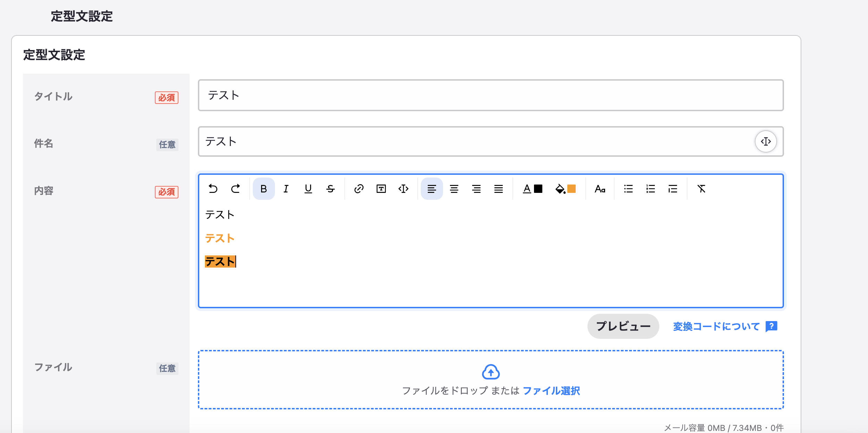This screenshot has width=868, height=433.
Task: Click the cloud upload icon
Action: coord(491,372)
